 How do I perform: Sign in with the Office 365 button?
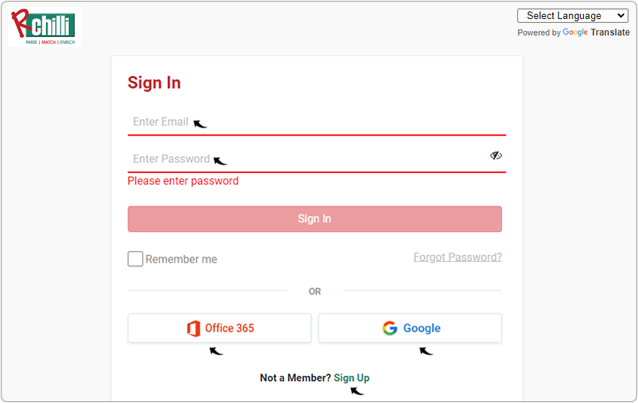coord(219,328)
